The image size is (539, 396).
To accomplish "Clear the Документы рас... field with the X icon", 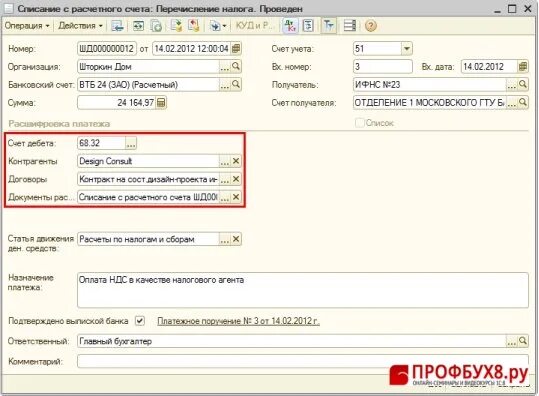I will coord(236,197).
